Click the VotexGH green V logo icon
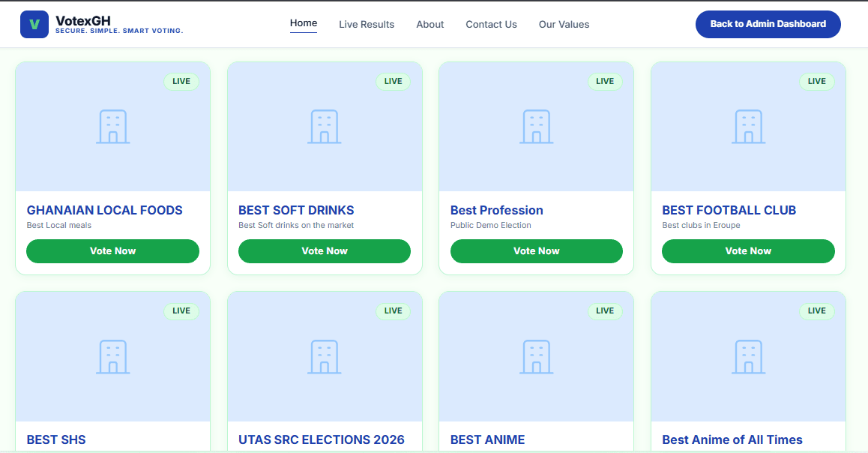This screenshot has height=453, width=868. (x=34, y=24)
